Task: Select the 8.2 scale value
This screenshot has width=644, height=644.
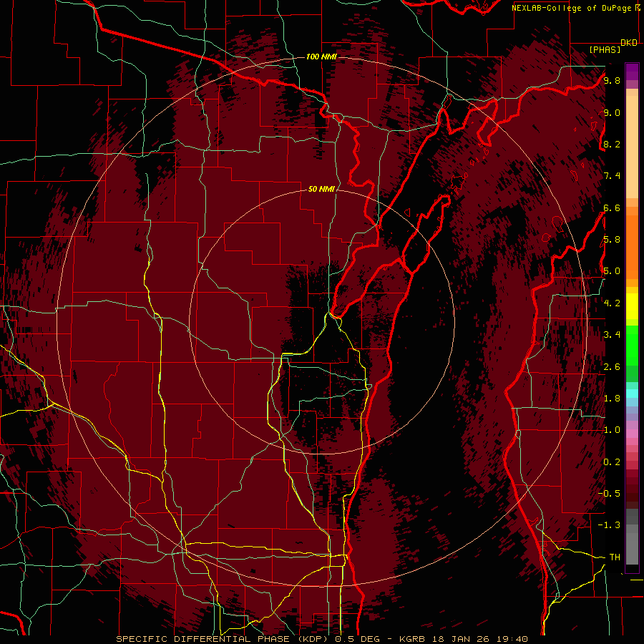Action: pos(612,144)
